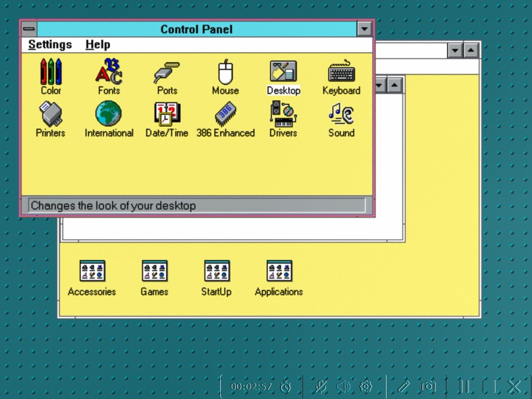Mute the speaker in the recording toolbar
The width and height of the screenshot is (532, 399).
click(343, 387)
